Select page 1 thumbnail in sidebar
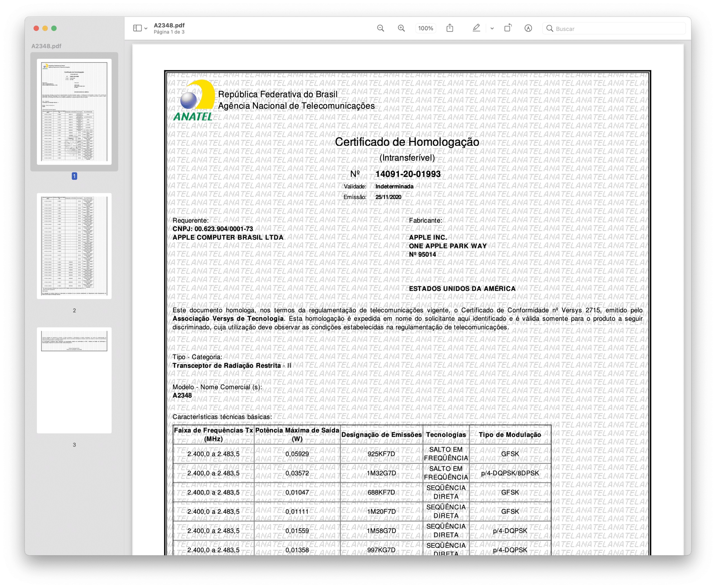This screenshot has width=716, height=588. coord(74,112)
